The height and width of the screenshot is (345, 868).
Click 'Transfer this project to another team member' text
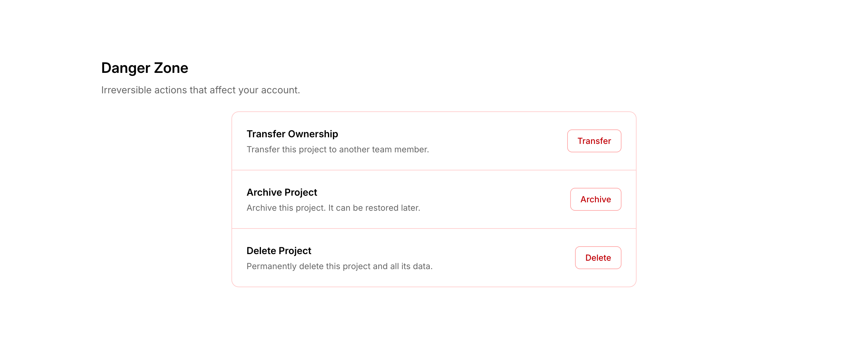[x=337, y=149]
